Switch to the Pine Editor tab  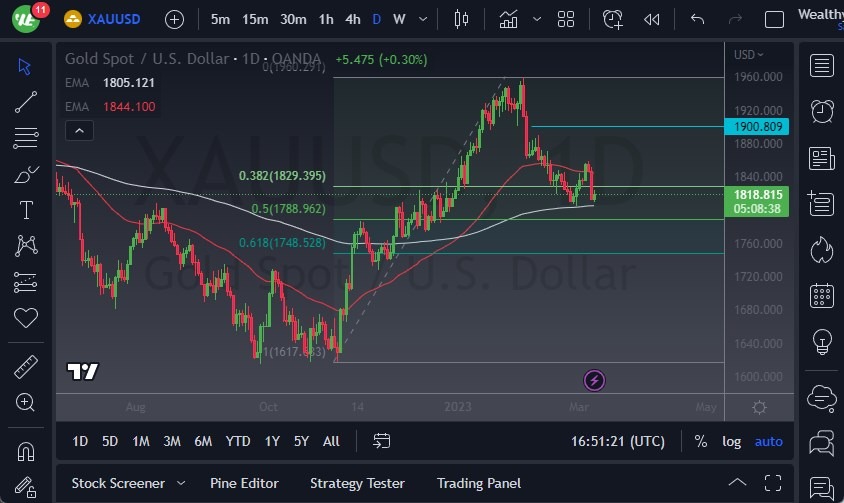[244, 483]
